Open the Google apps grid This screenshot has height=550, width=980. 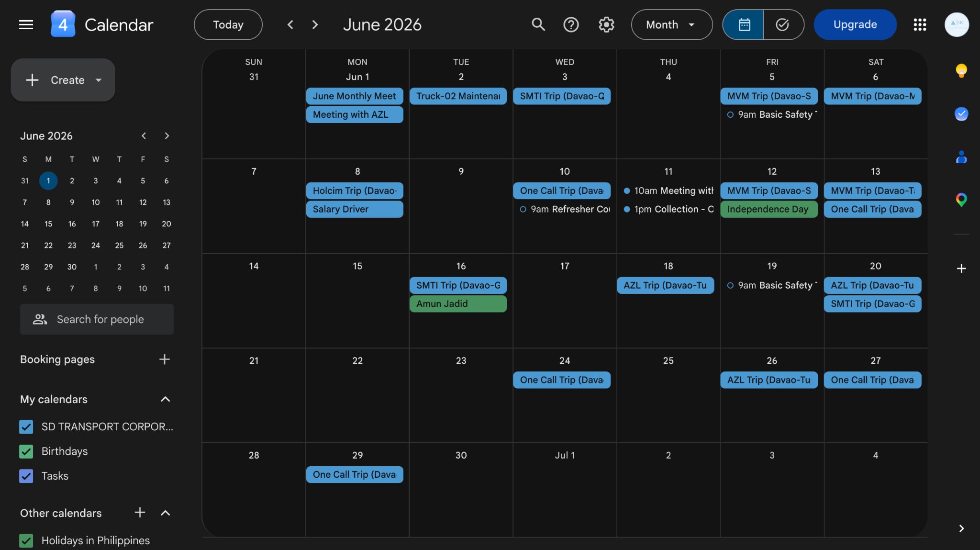tap(920, 24)
